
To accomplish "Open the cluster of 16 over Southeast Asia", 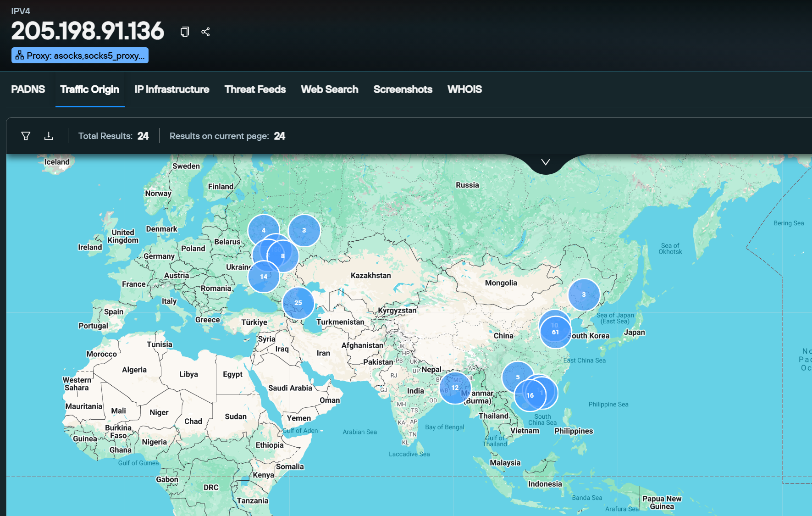I will coord(530,394).
